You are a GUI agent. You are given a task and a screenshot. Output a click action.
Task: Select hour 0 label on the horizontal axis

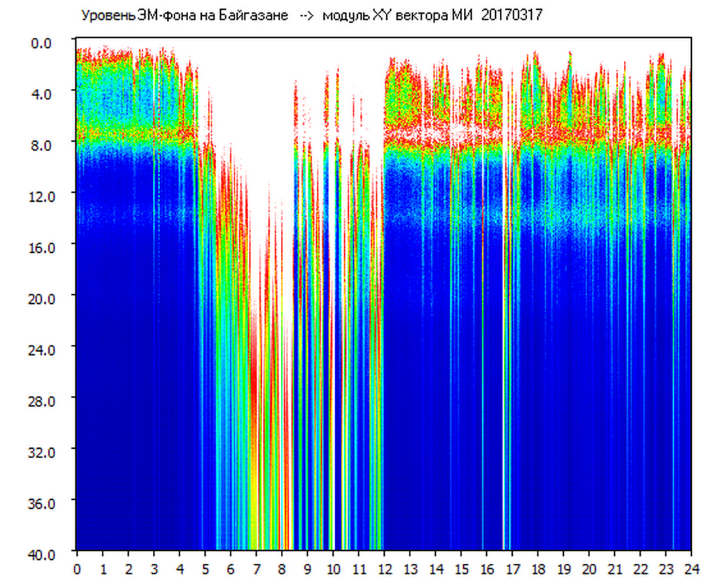point(77,568)
